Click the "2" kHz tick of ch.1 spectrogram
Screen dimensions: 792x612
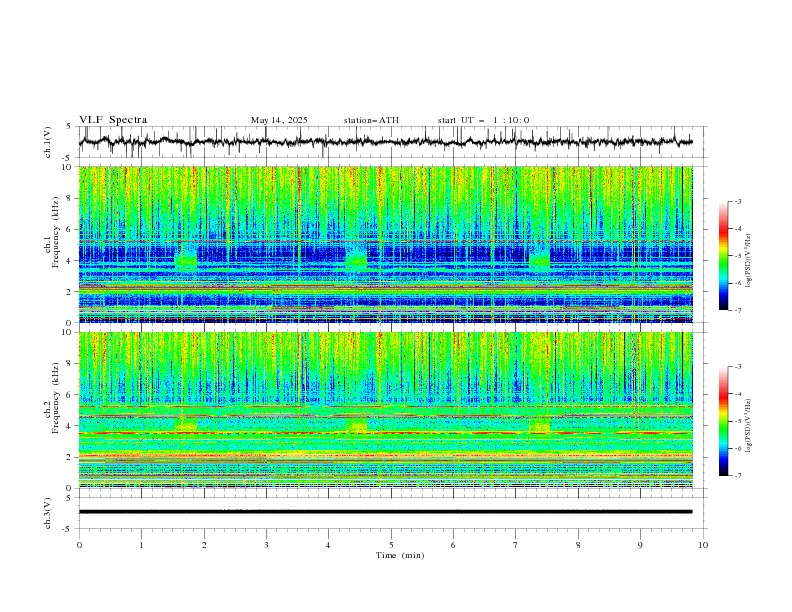[71, 292]
